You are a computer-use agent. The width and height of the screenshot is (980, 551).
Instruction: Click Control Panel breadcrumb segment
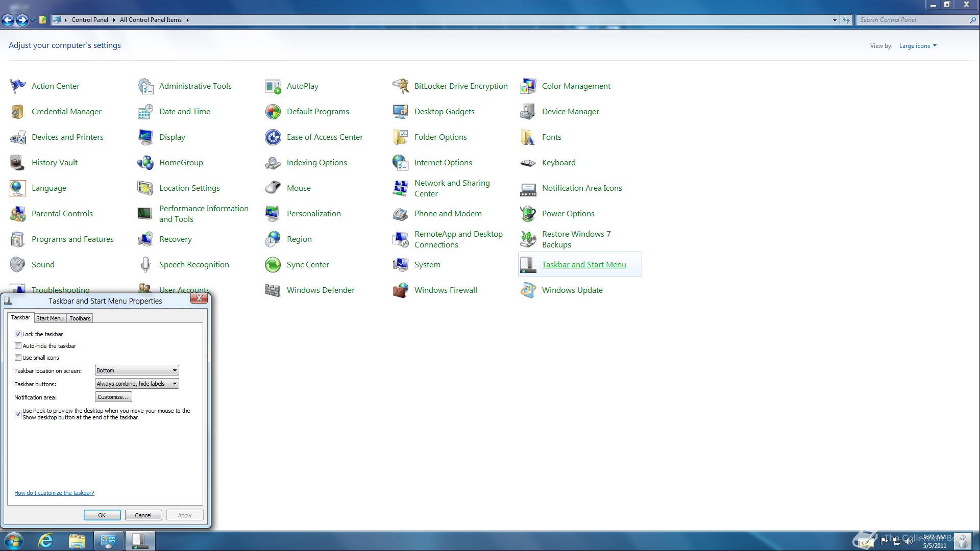click(90, 20)
